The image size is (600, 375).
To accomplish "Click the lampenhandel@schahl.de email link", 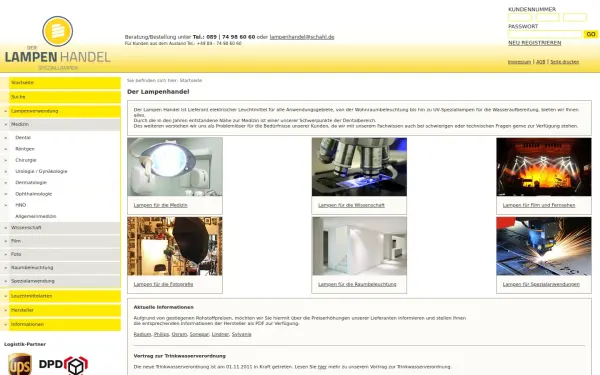I will pos(302,37).
